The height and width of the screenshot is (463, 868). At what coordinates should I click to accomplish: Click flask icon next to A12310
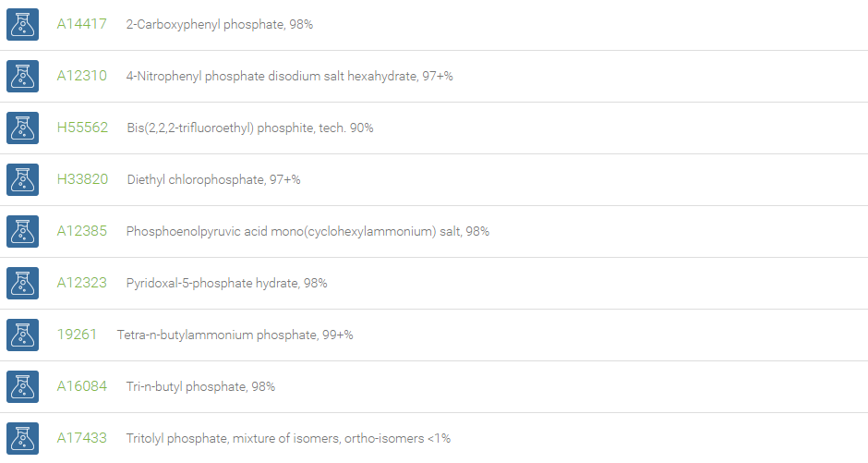pos(23,76)
